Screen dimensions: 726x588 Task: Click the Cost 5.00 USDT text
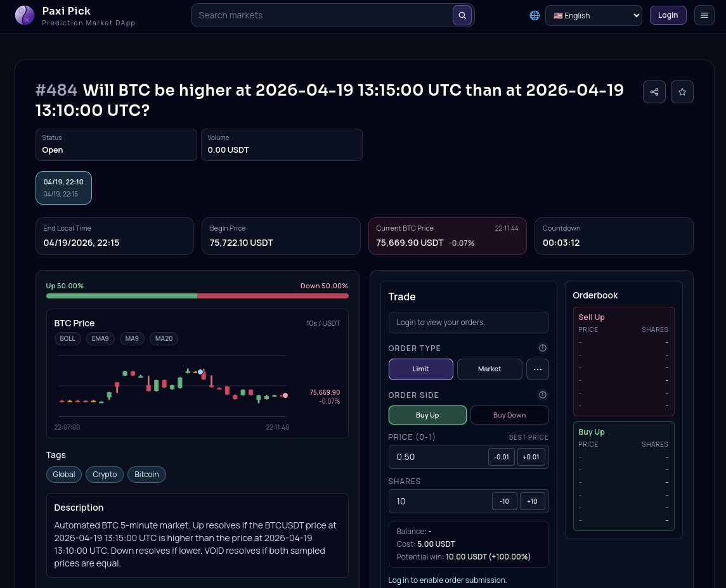[425, 544]
